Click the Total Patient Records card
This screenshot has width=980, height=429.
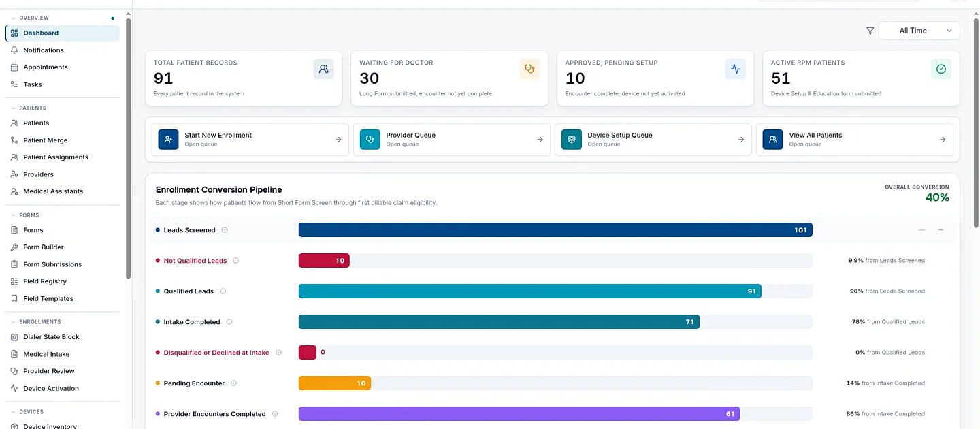click(x=244, y=78)
